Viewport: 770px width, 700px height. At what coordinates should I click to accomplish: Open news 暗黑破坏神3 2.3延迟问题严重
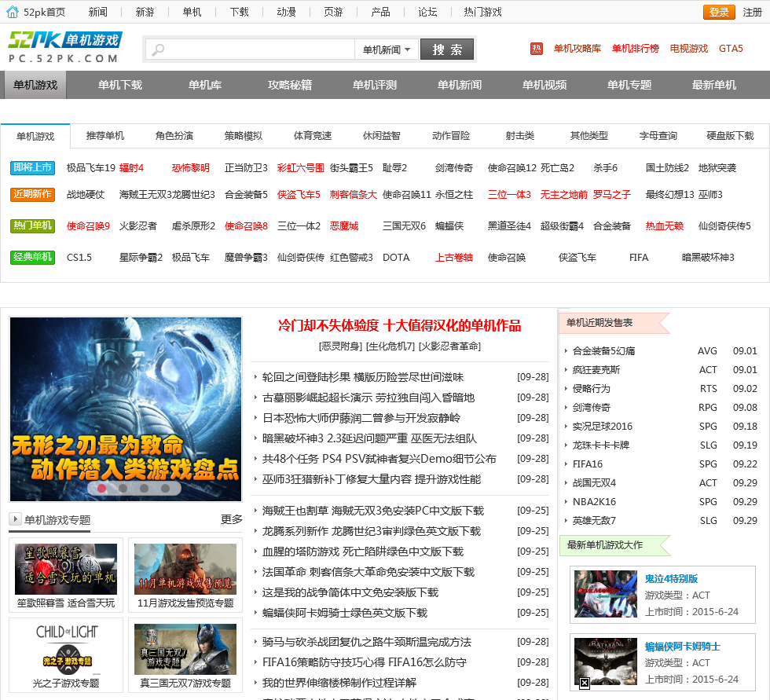[x=369, y=438]
